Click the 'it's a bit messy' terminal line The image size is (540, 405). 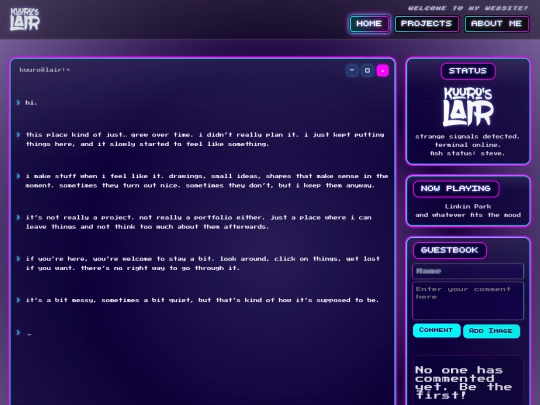click(202, 300)
